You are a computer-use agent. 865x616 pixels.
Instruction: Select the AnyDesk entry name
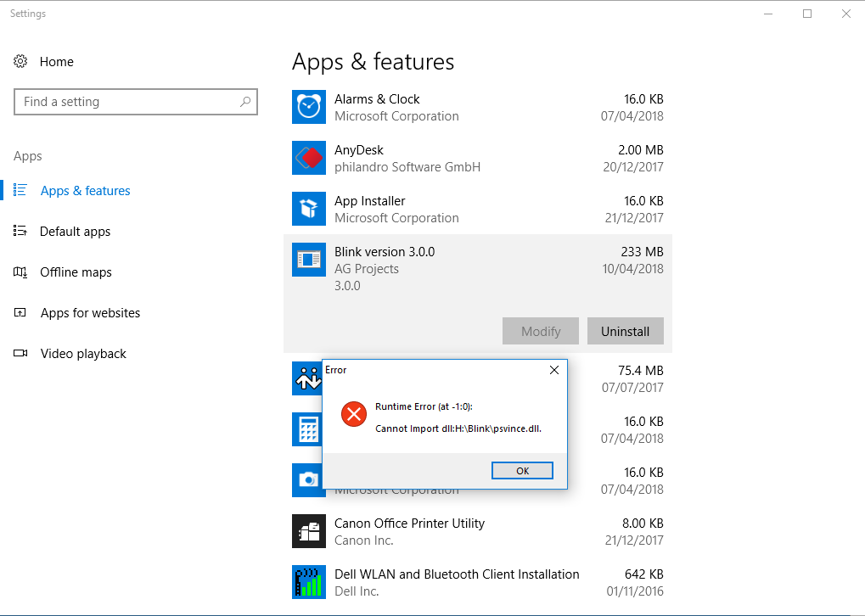tap(358, 150)
